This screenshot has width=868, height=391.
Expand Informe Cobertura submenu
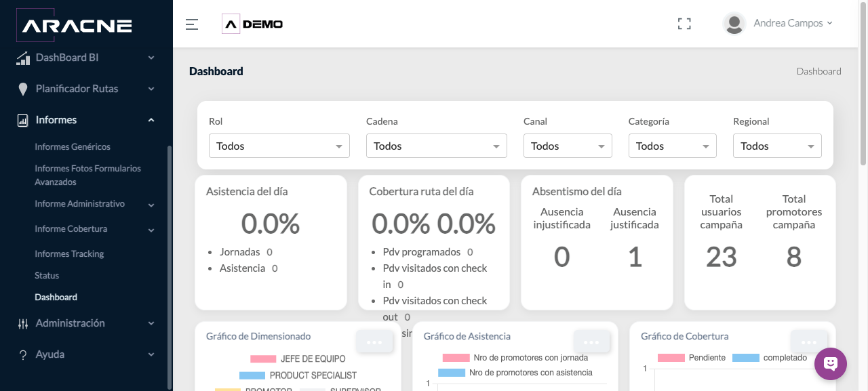tap(151, 230)
